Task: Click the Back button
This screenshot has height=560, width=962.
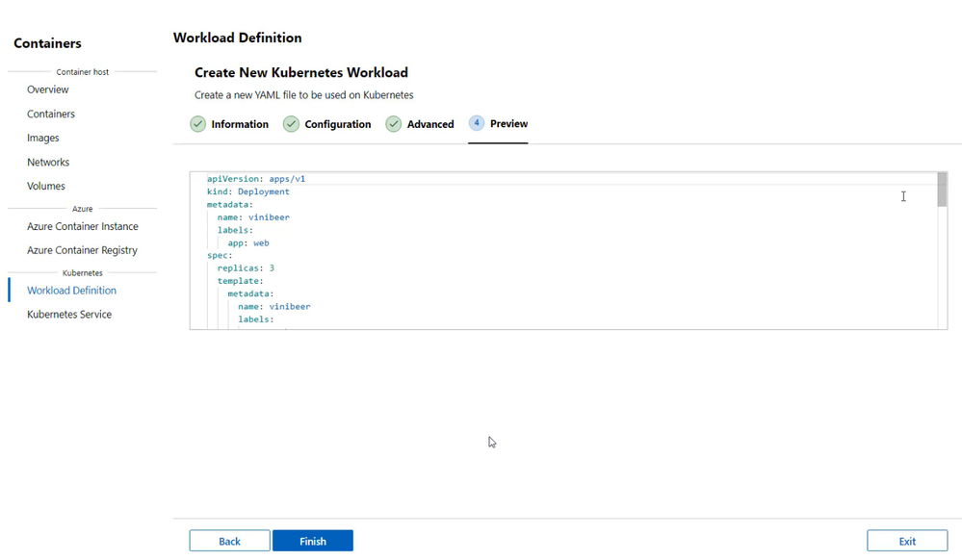Action: [x=229, y=541]
